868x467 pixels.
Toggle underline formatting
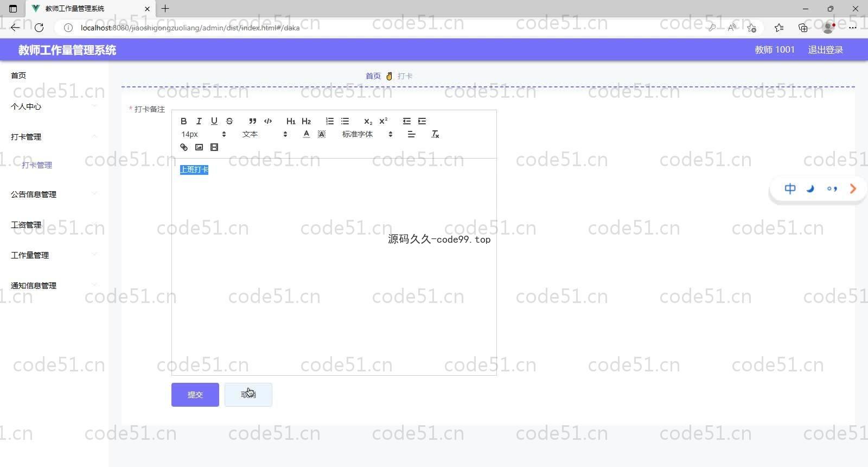tap(214, 121)
